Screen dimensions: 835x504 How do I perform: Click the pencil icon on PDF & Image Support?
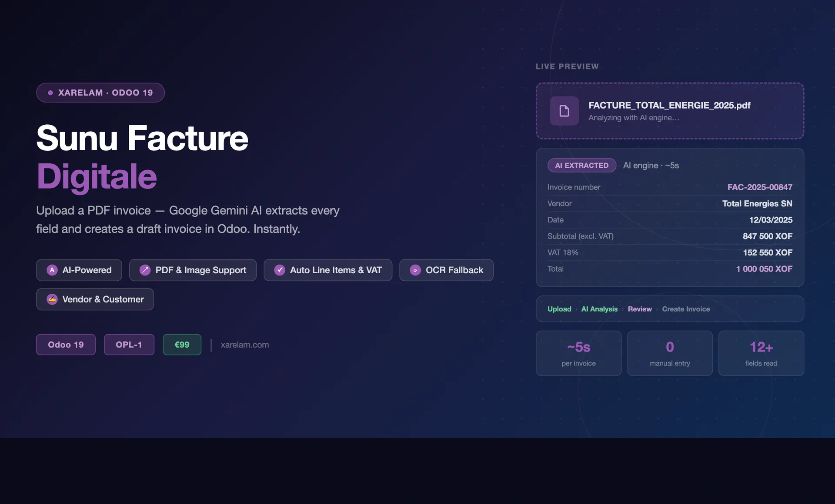(x=145, y=270)
